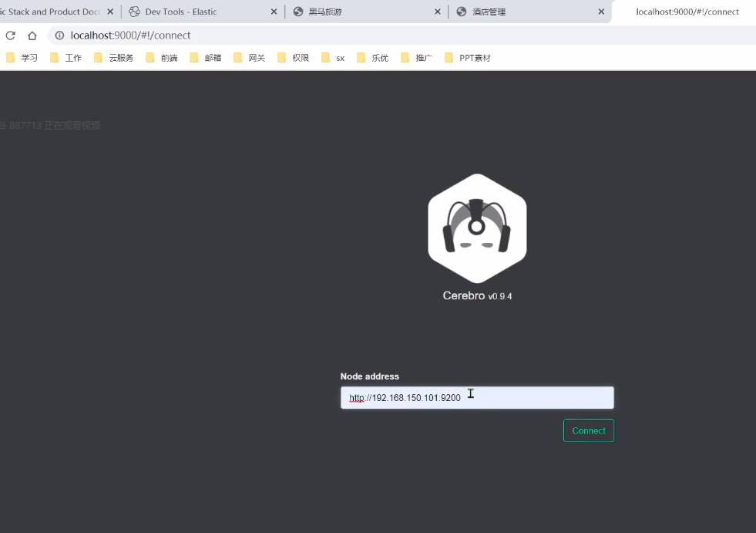Open the 邮箱 bookmark folder

point(206,58)
